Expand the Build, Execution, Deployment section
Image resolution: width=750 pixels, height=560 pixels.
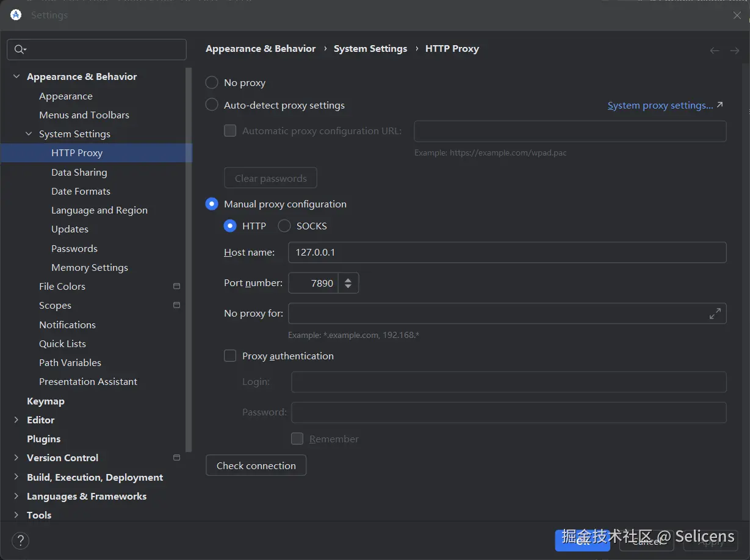[16, 477]
